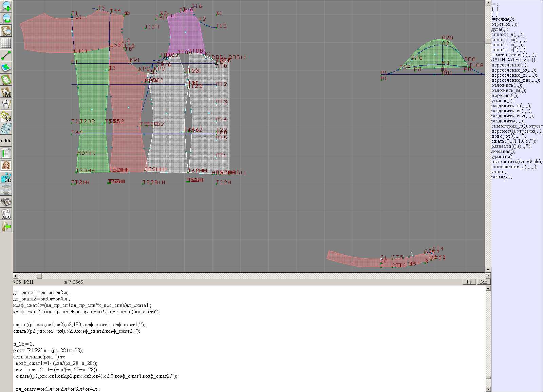
Task: Insert 'сплайн_д(,,,,);' command from list
Action: pos(507,35)
